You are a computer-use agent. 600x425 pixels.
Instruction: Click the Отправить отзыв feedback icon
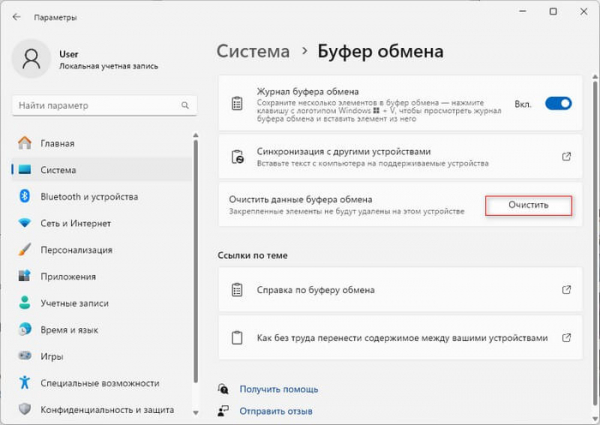[223, 411]
